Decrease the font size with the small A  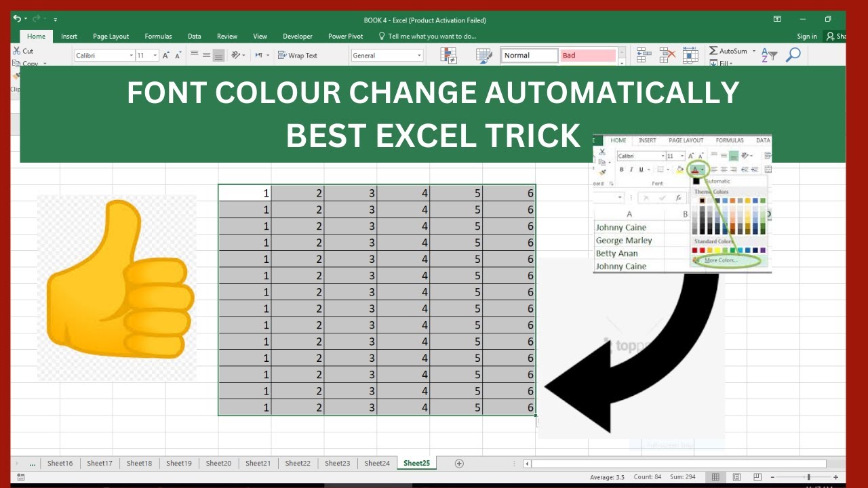coord(178,56)
